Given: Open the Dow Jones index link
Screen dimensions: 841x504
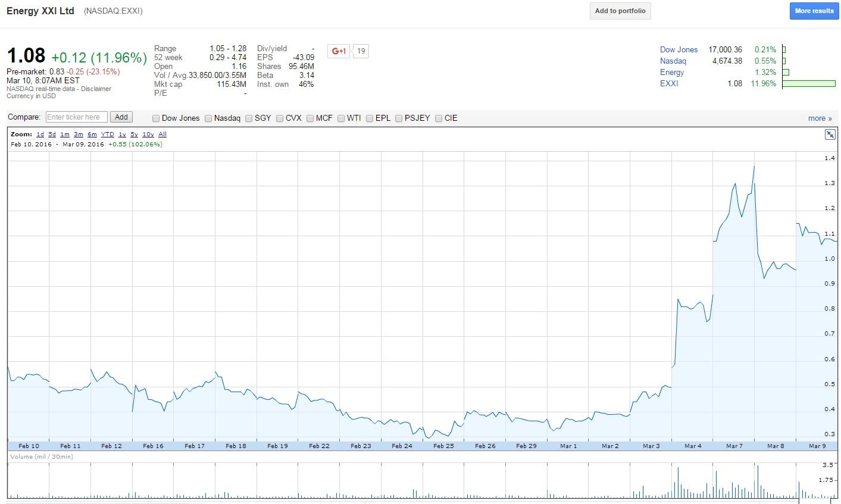Looking at the screenshot, I should (679, 49).
